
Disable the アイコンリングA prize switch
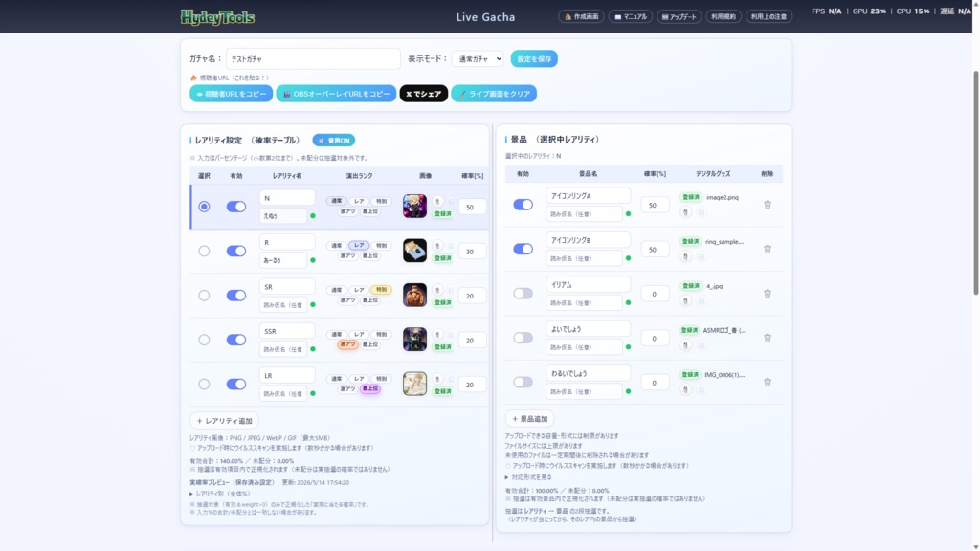(x=523, y=205)
